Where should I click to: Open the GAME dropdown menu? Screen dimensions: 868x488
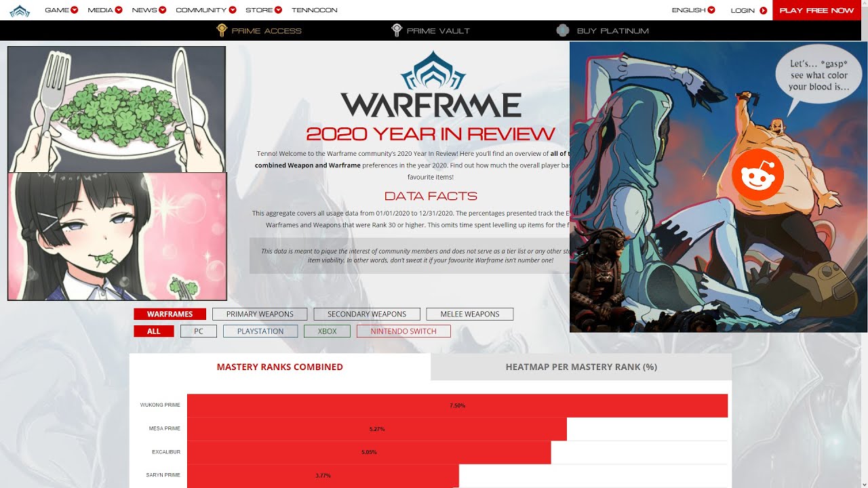61,10
